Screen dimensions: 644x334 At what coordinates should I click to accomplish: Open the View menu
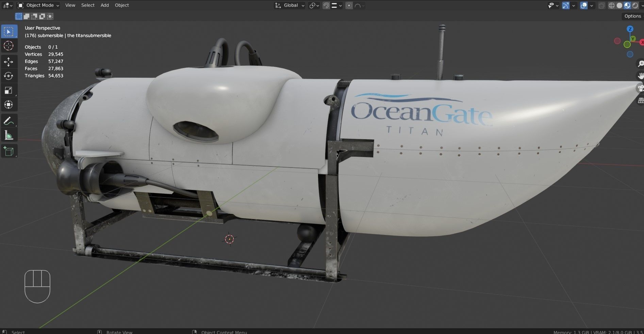(70, 5)
